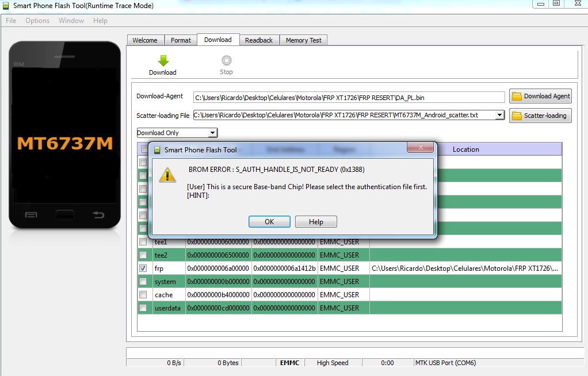Click frp begin address 0x0000000006a00000
588x376 pixels.
click(218, 268)
